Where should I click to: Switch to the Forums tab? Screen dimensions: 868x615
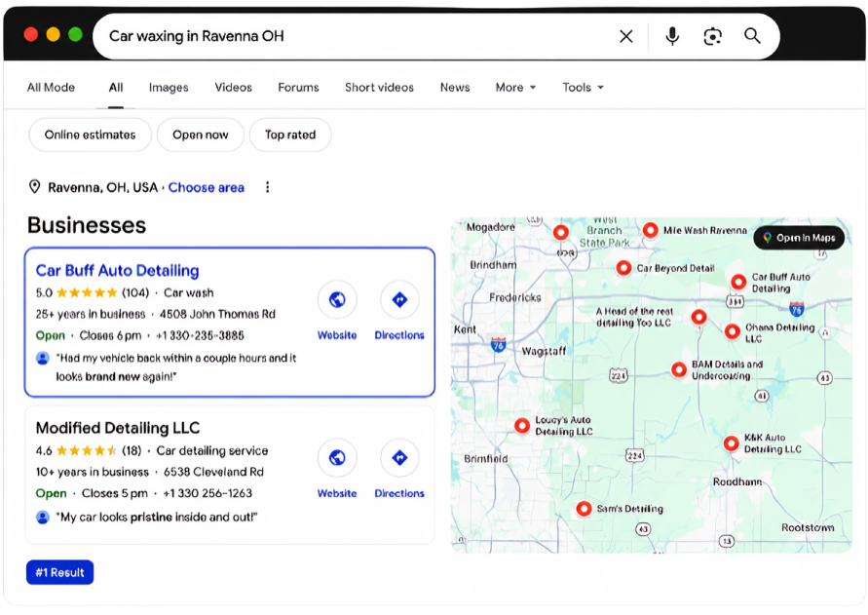tap(298, 88)
